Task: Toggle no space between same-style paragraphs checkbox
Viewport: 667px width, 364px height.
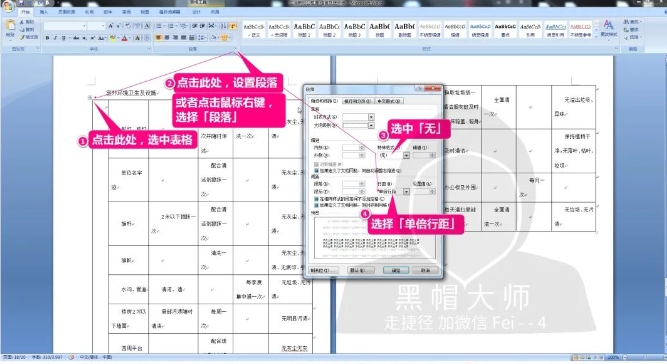Action: (x=316, y=199)
